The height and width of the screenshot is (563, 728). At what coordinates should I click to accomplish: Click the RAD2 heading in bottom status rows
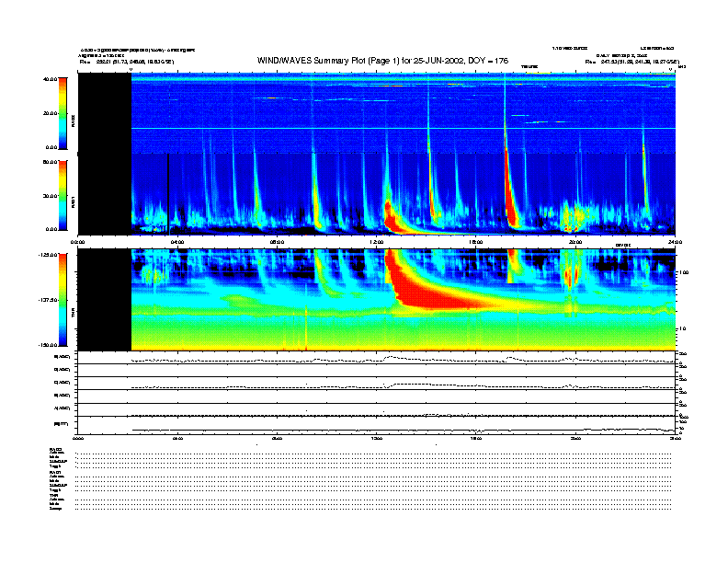(x=55, y=450)
